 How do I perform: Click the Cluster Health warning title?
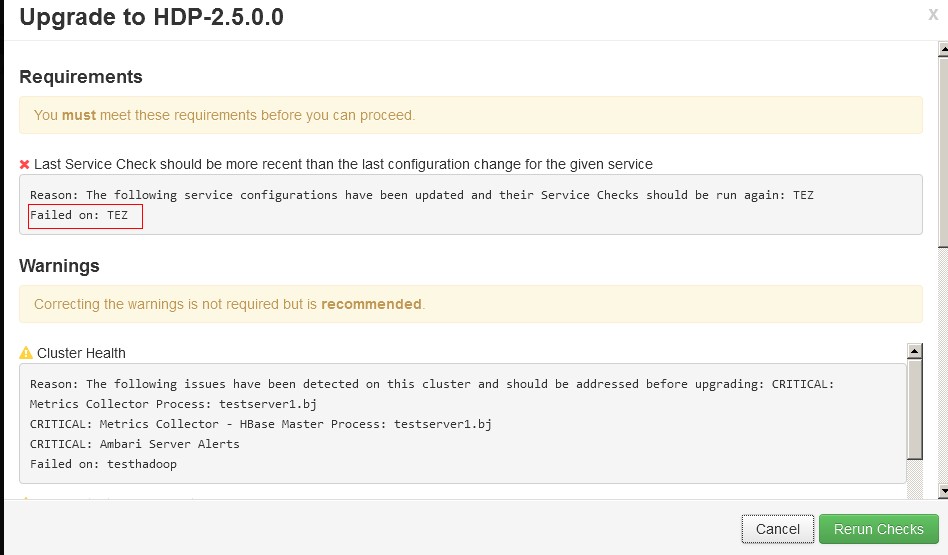tap(81, 353)
